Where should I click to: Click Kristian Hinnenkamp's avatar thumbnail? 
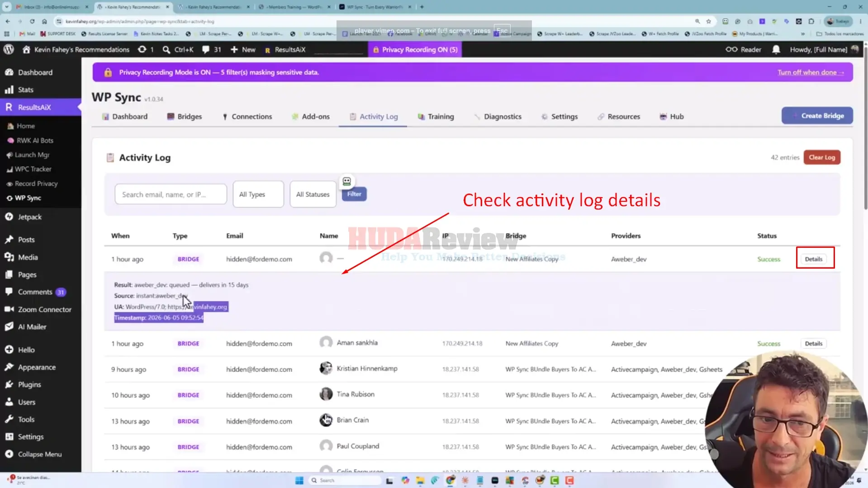coord(326,369)
